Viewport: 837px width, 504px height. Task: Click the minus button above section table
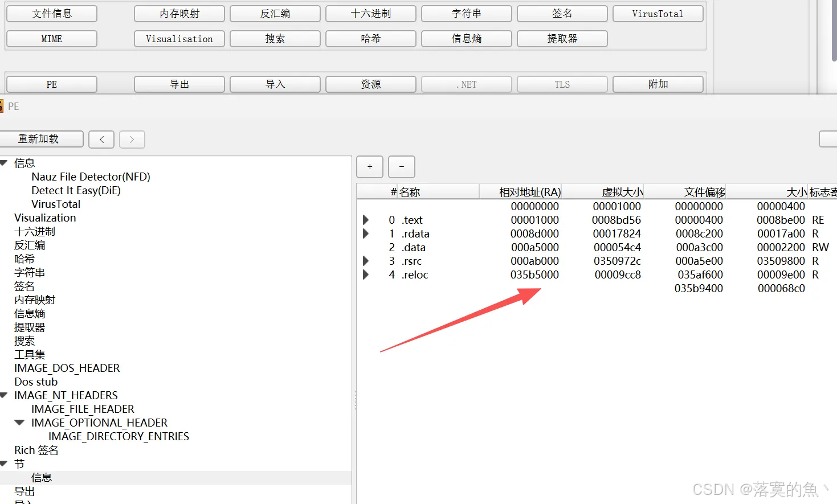pyautogui.click(x=402, y=167)
